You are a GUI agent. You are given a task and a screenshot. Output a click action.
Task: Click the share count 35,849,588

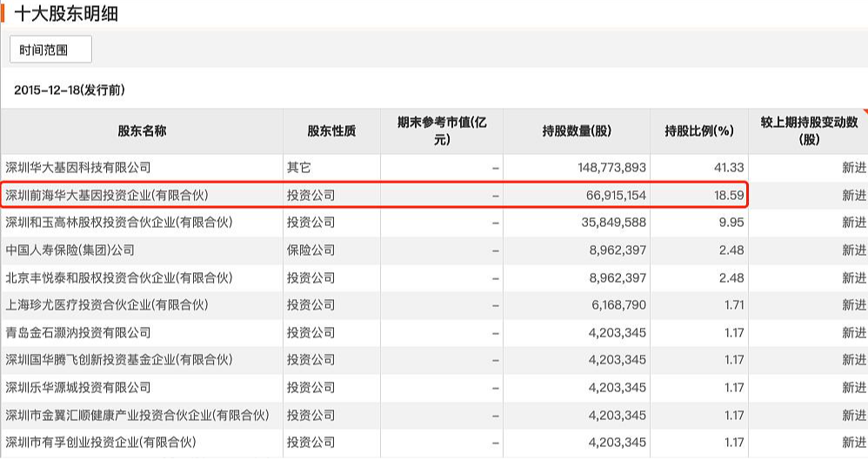coord(614,222)
